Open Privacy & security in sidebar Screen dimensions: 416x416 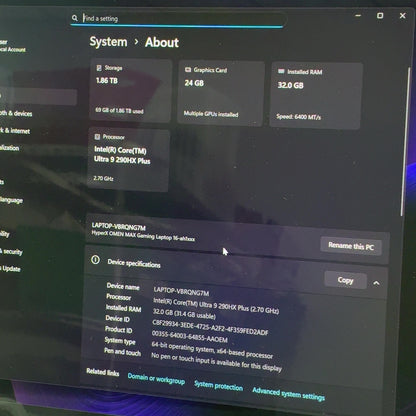(11, 251)
